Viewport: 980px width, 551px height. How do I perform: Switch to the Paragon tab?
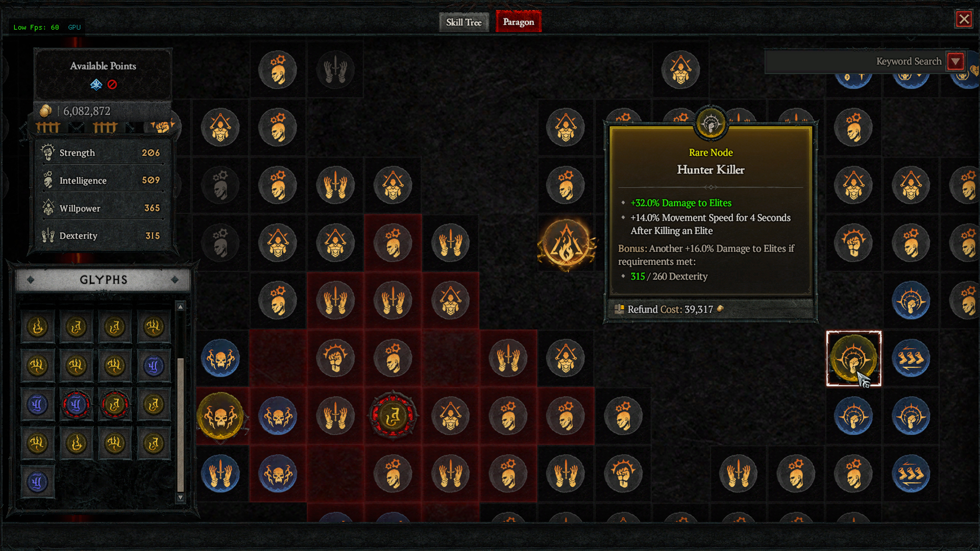tap(518, 22)
